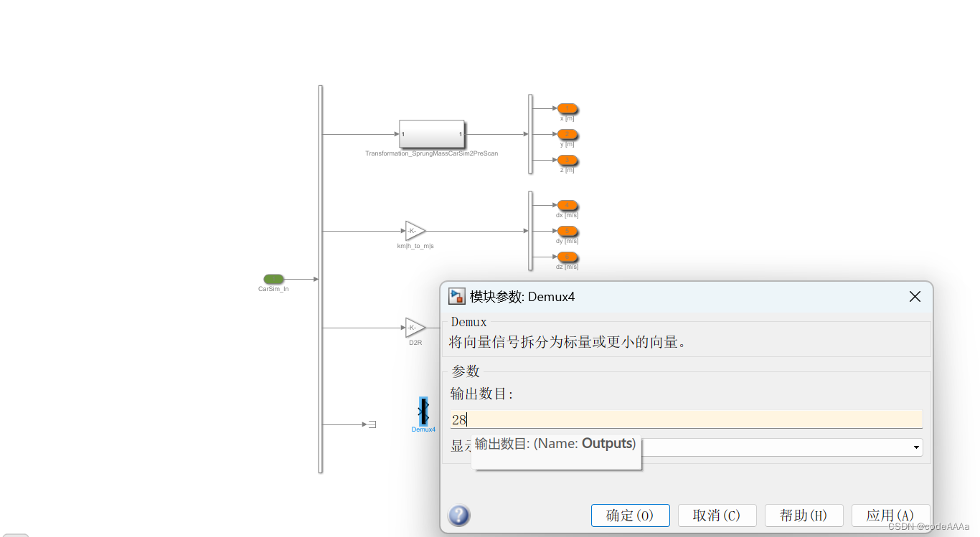Click the 确定(O) button
Viewport: 980px width, 537px height.
pyautogui.click(x=631, y=515)
